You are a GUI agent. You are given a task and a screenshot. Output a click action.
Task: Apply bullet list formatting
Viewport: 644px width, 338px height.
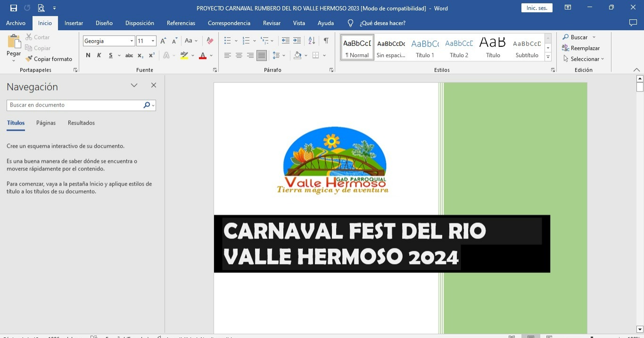[227, 41]
